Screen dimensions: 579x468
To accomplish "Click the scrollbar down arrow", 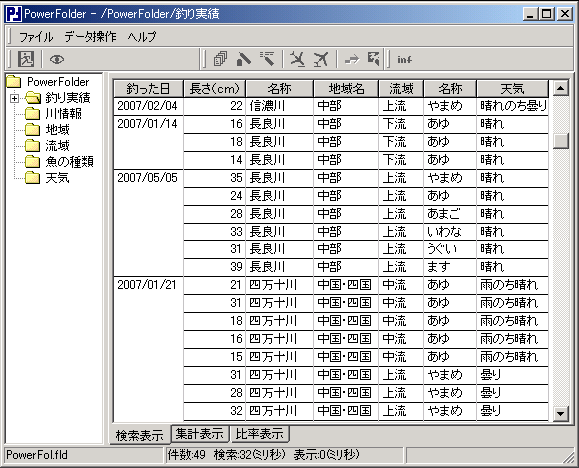I will point(561,413).
